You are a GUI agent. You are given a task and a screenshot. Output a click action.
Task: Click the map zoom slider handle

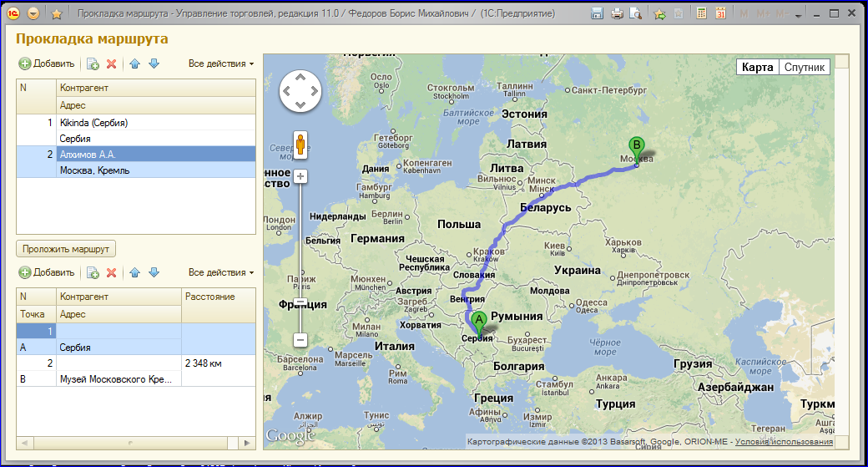(300, 302)
